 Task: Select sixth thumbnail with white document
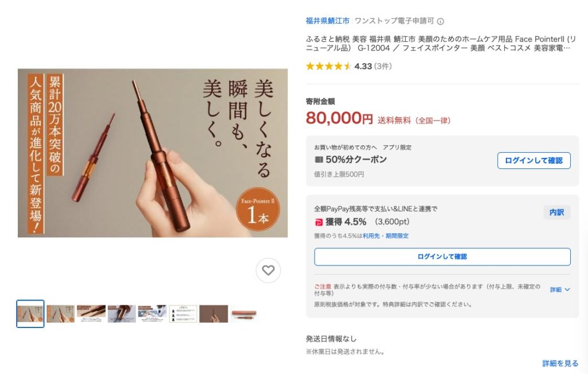tap(183, 314)
